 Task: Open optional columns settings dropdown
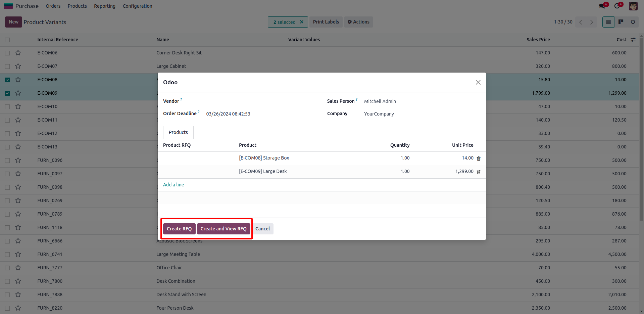point(633,40)
